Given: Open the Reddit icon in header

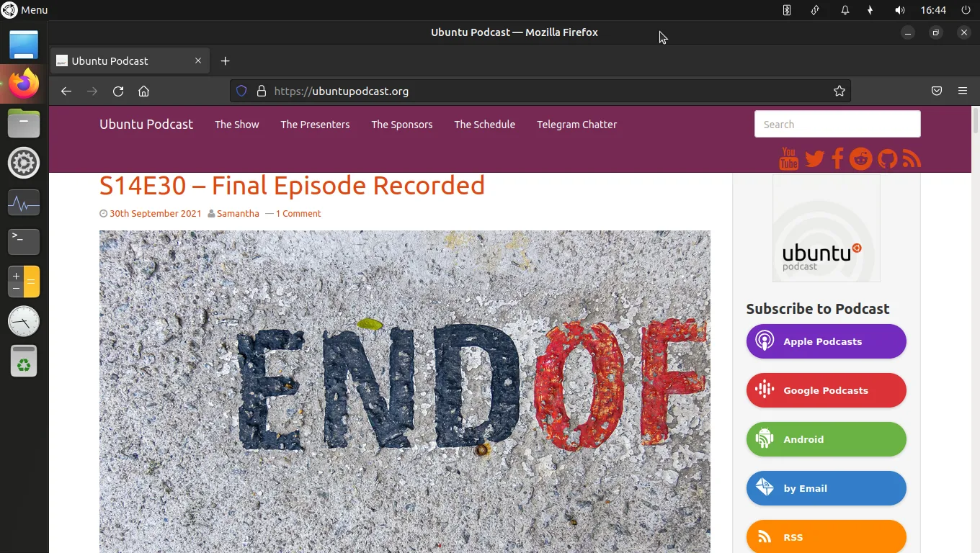Looking at the screenshot, I should [x=860, y=158].
